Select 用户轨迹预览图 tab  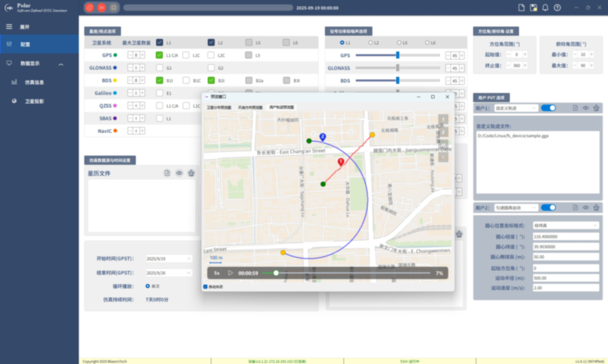[282, 108]
